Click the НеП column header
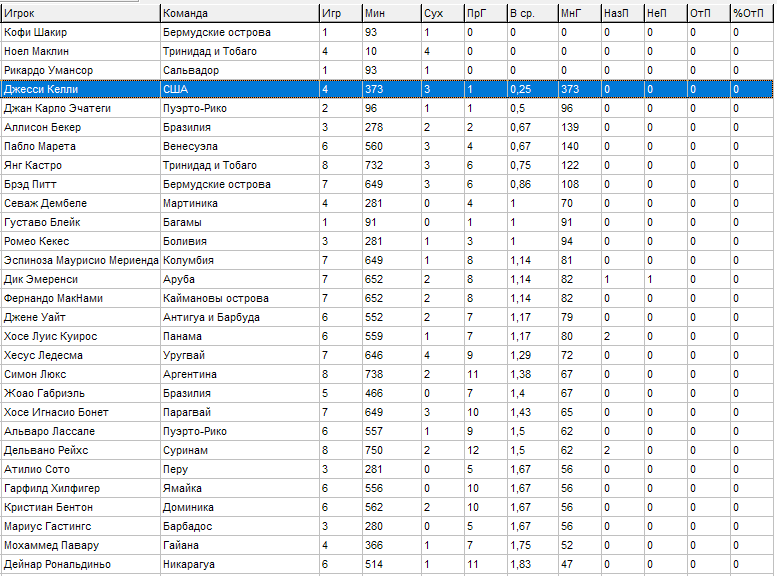Viewport: 777px width, 576px height. [x=664, y=13]
